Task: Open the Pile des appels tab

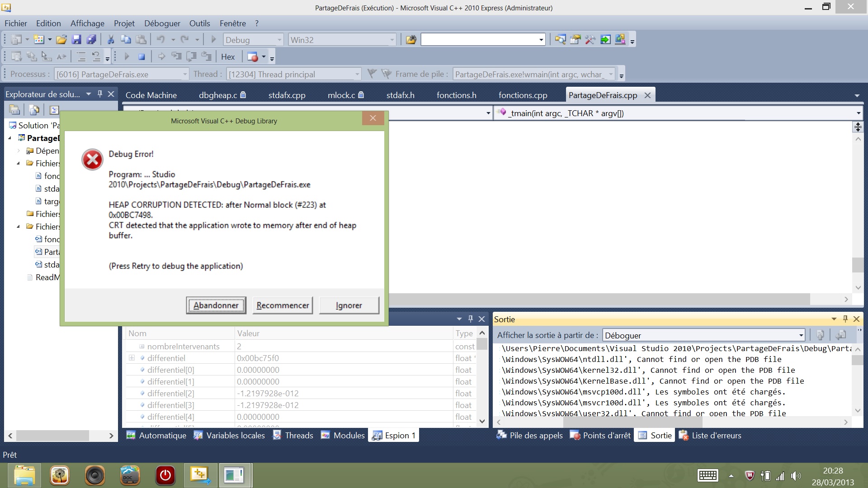Action: 529,435
